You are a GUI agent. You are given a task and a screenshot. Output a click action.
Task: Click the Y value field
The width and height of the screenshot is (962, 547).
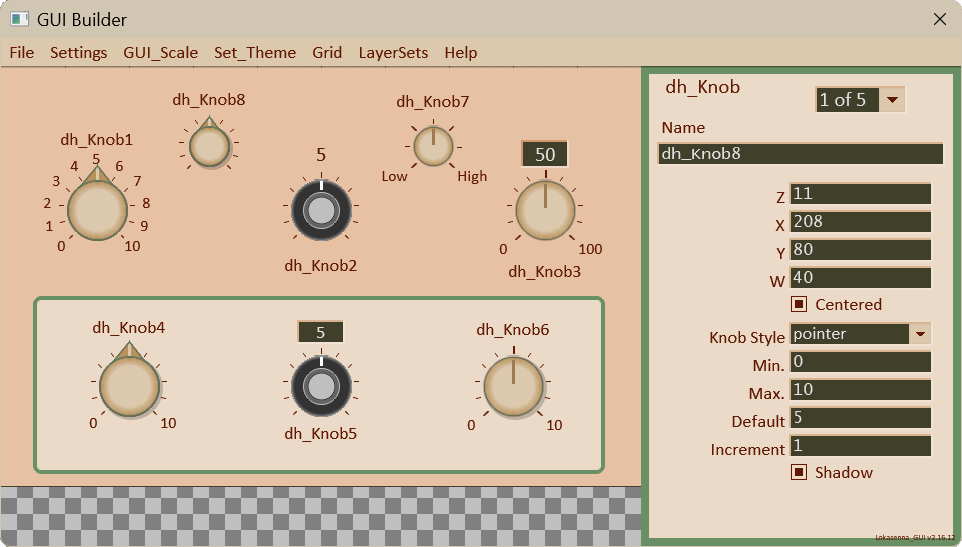point(860,250)
